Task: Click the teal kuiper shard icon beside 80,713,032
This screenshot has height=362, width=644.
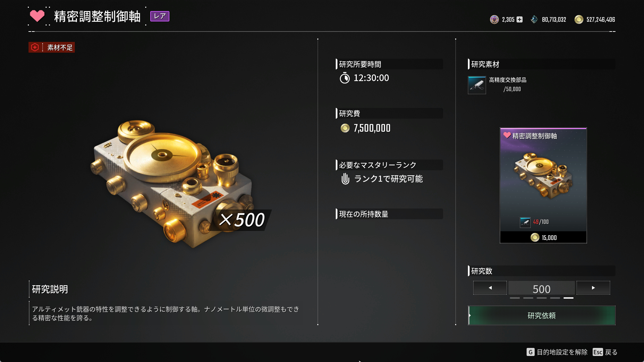Action: [534, 19]
